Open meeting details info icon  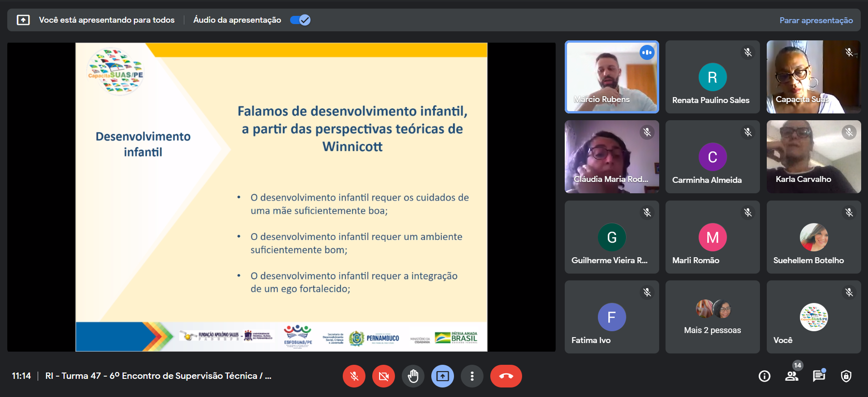click(764, 376)
